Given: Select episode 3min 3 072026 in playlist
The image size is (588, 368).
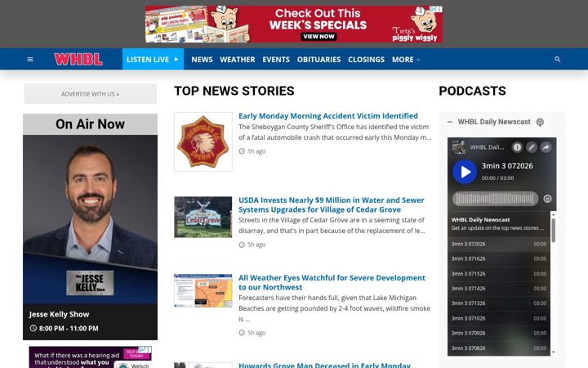Looking at the screenshot, I should coord(499,244).
